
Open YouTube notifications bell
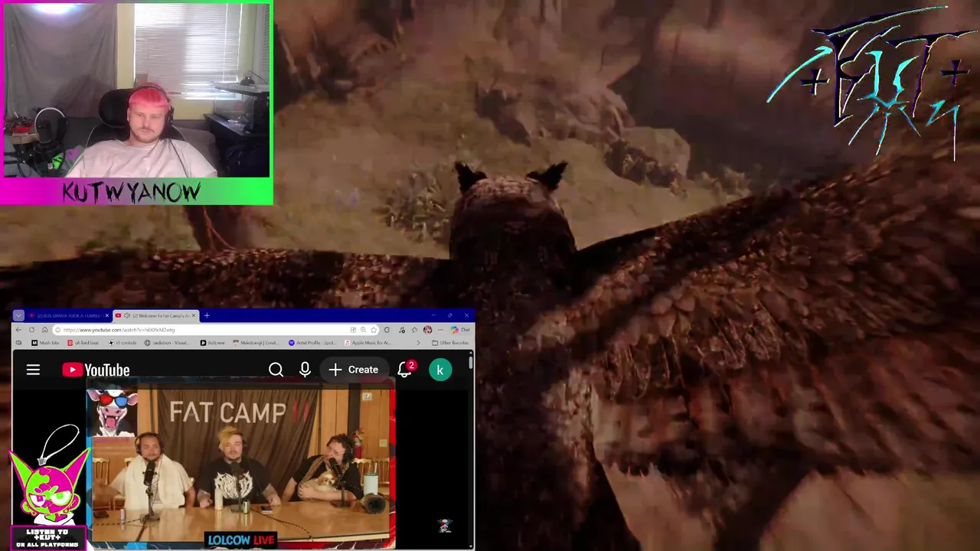[405, 370]
